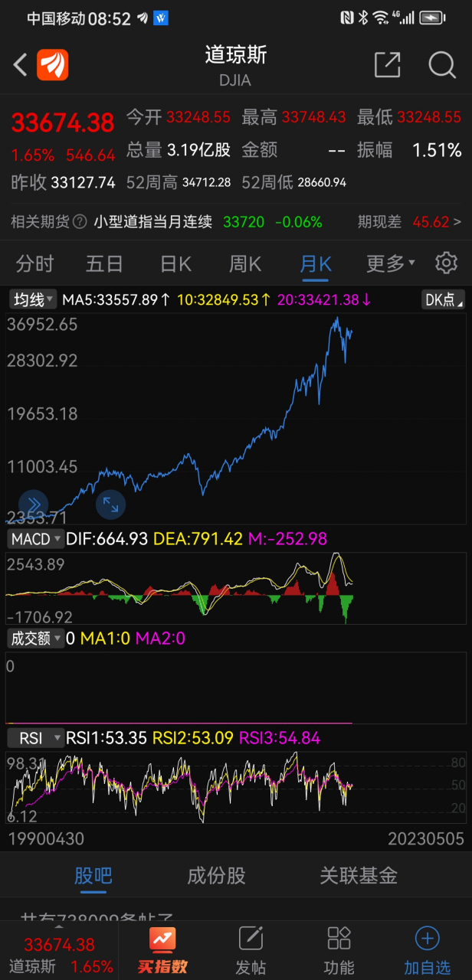This screenshot has width=472, height=980.
Task: Open the MACD indicator dropdown
Action: [x=35, y=539]
